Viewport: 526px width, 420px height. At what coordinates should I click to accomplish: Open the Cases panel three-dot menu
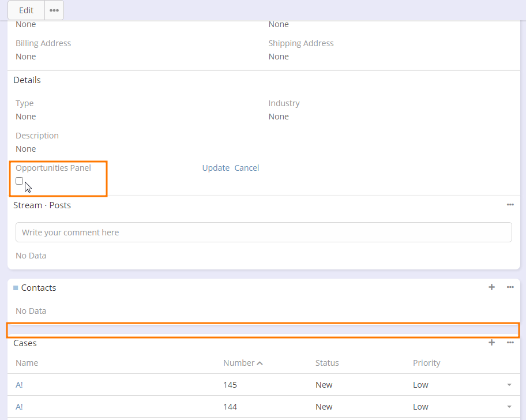click(x=510, y=343)
